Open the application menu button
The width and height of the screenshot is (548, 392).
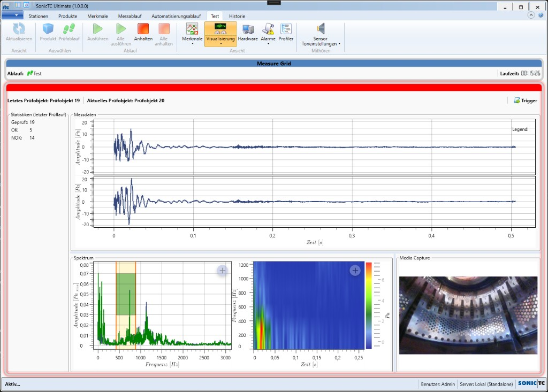(13, 15)
